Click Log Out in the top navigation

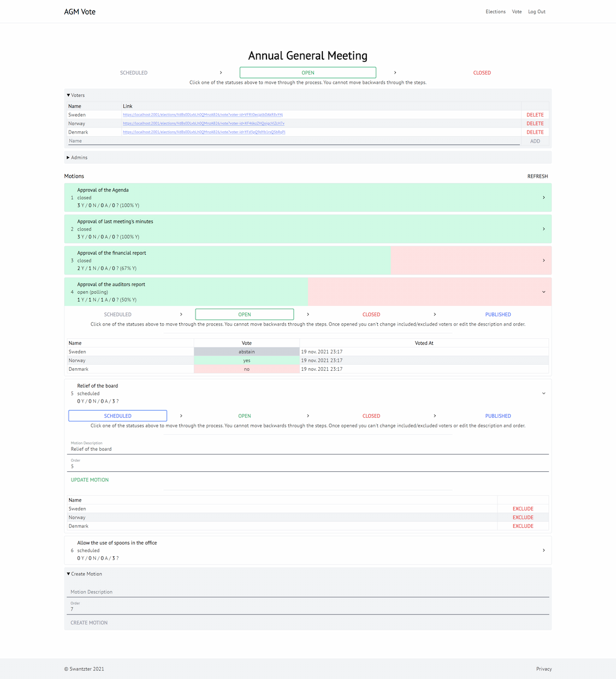tap(537, 11)
